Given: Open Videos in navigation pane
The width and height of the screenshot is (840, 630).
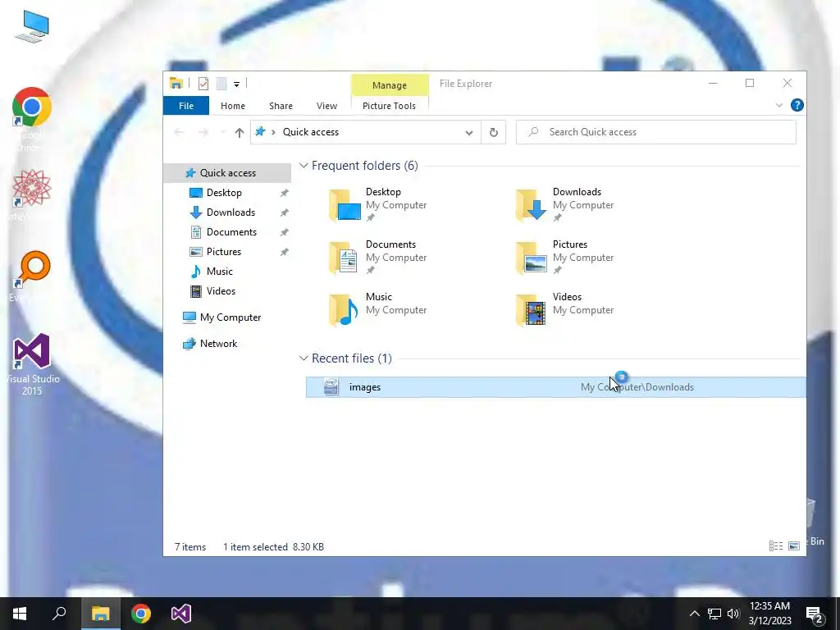Looking at the screenshot, I should click(221, 291).
